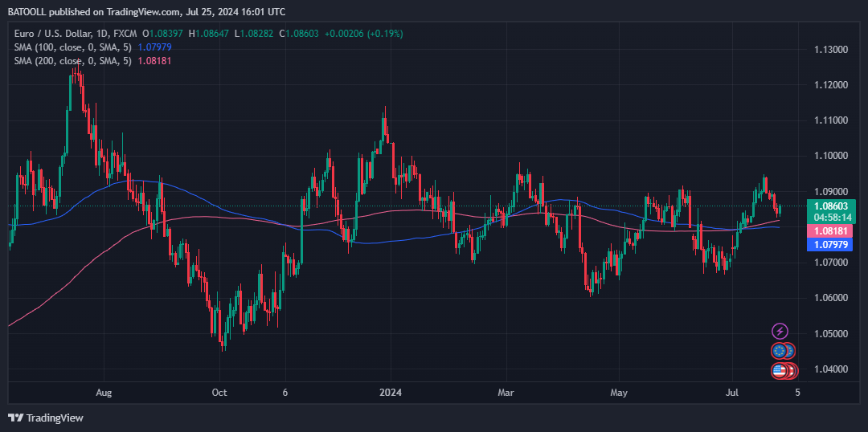Click the Mar label on time axis
The width and height of the screenshot is (868, 432).
506,393
